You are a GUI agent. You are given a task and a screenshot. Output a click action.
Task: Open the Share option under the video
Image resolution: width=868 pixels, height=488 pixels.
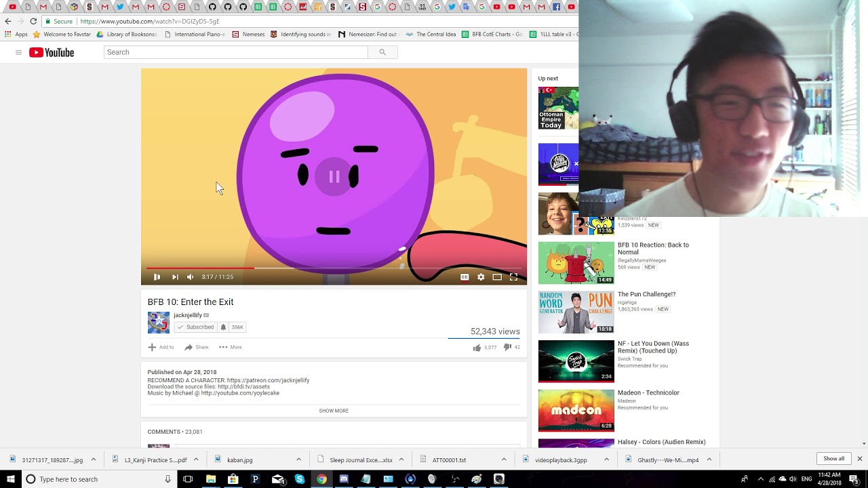coord(197,347)
